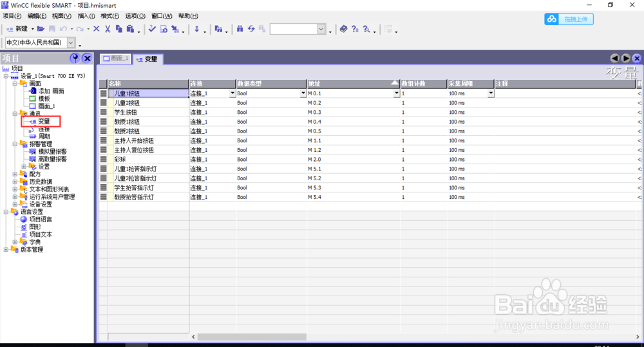Expand the 文本和图形列表 tree node

point(15,189)
